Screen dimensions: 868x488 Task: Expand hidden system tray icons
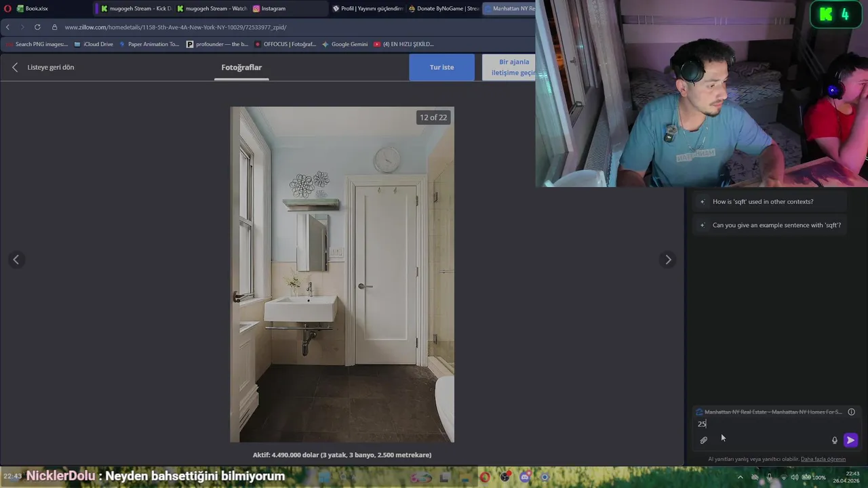(x=740, y=477)
